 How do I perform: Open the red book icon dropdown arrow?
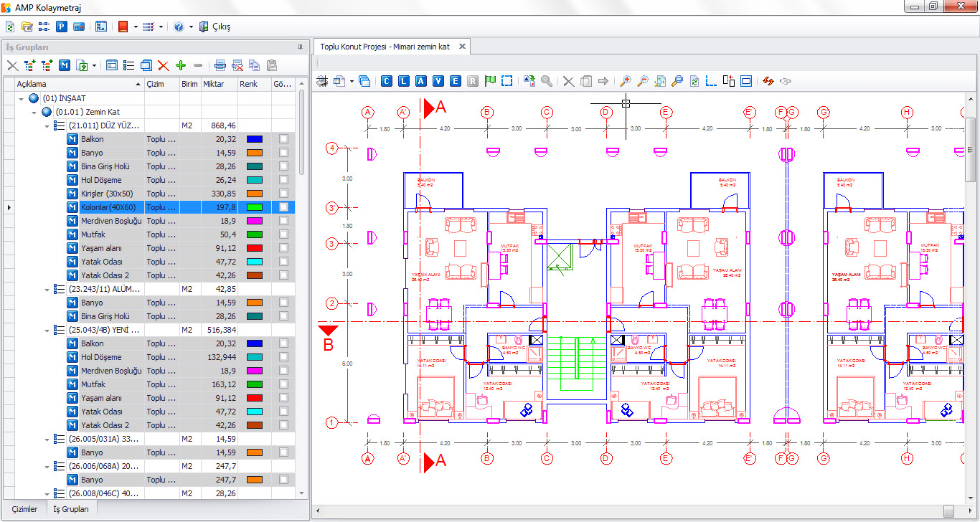pyautogui.click(x=136, y=27)
